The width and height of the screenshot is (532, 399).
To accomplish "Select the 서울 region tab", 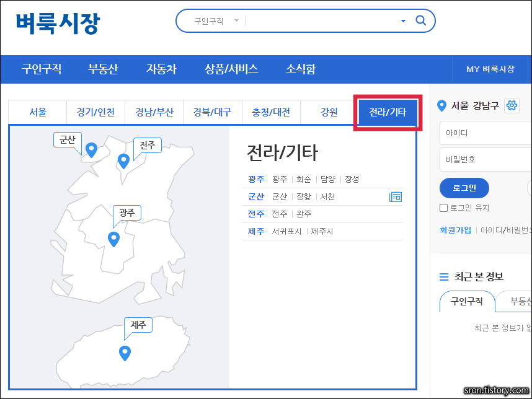I will click(x=38, y=112).
